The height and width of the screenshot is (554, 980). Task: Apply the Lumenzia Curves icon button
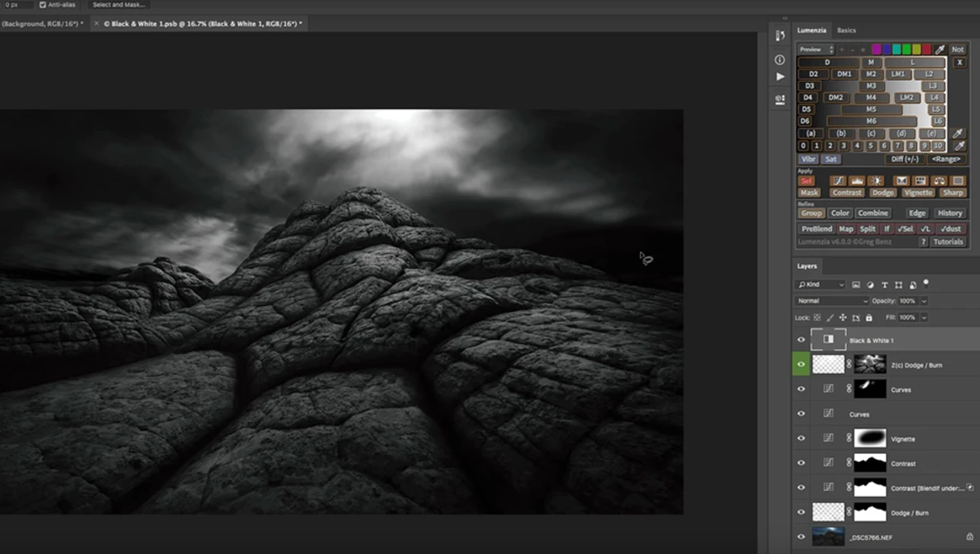(x=838, y=180)
